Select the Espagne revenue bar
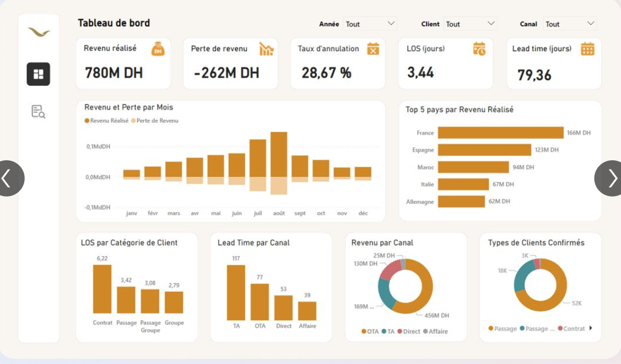Viewport: 621px width, 364px height. 484,150
